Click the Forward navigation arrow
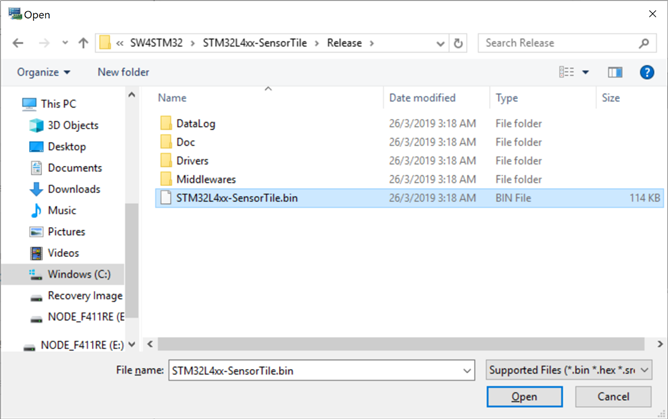This screenshot has width=668, height=419. 44,43
